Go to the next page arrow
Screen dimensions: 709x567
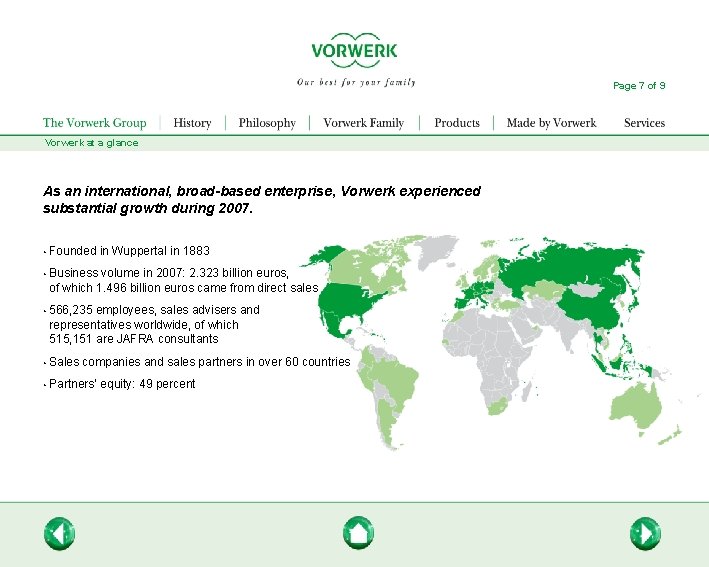click(x=645, y=534)
